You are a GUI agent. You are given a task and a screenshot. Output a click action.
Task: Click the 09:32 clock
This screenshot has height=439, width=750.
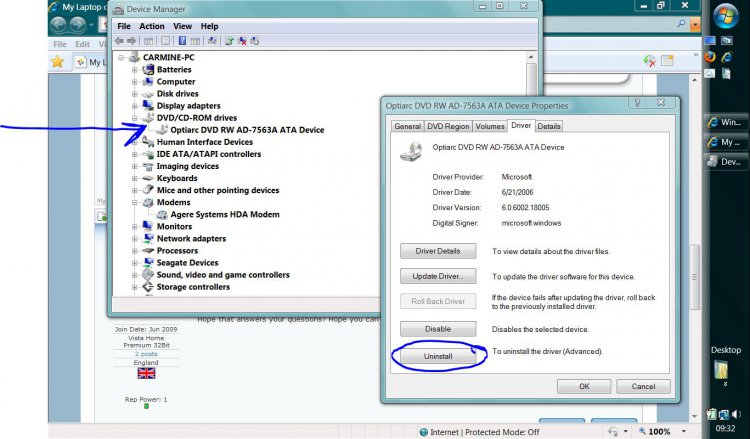[x=725, y=428]
